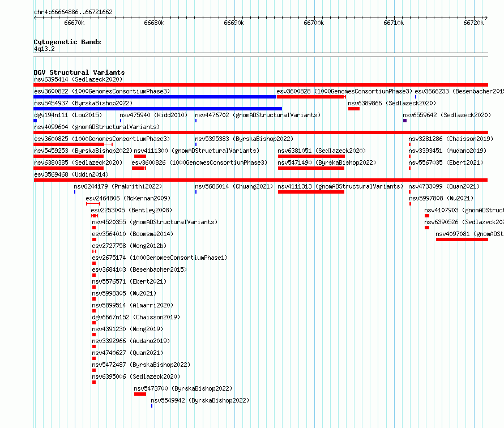
Task: Open nsv4520355 gnomAD variant label
Action: (x=155, y=222)
